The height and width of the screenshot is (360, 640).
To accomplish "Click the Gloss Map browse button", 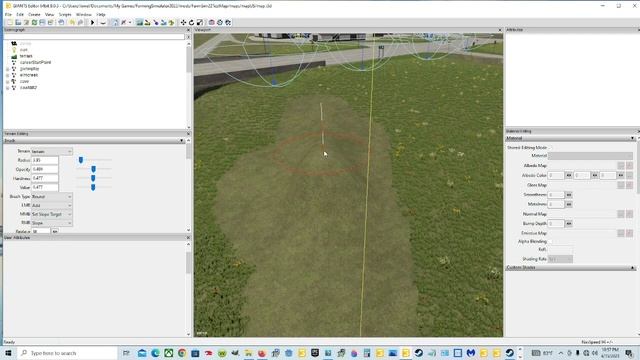I will pyautogui.click(x=621, y=185).
